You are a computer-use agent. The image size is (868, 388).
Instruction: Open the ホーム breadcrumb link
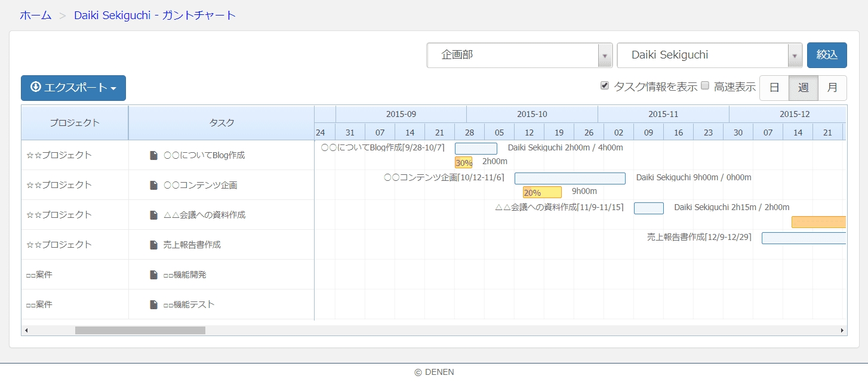click(x=35, y=15)
